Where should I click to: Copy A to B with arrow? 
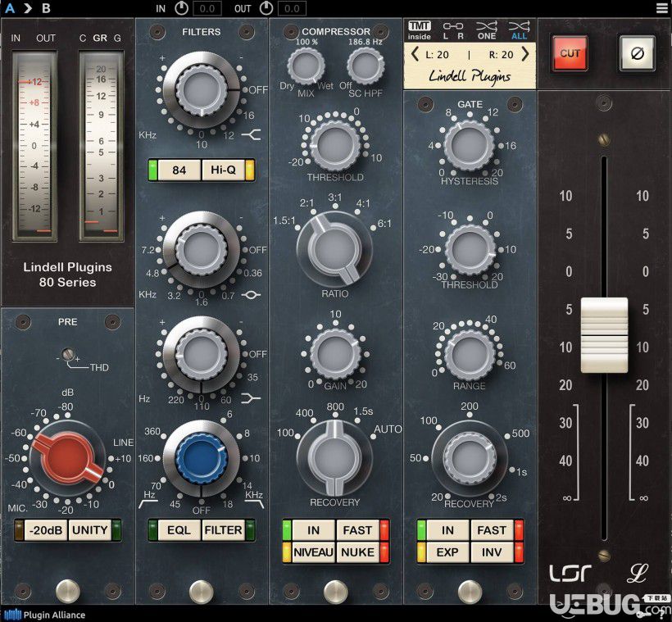click(x=28, y=8)
